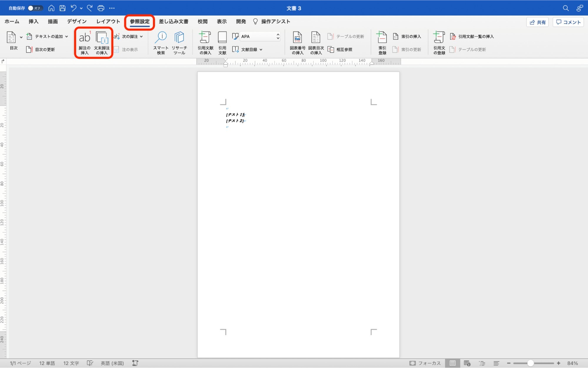This screenshot has height=368, width=588.
Task: Open the デザイン tab
Action: (77, 21)
